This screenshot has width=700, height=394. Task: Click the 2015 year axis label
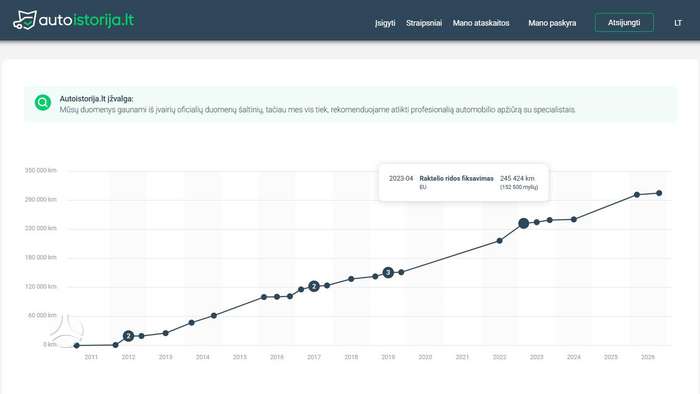tap(240, 357)
